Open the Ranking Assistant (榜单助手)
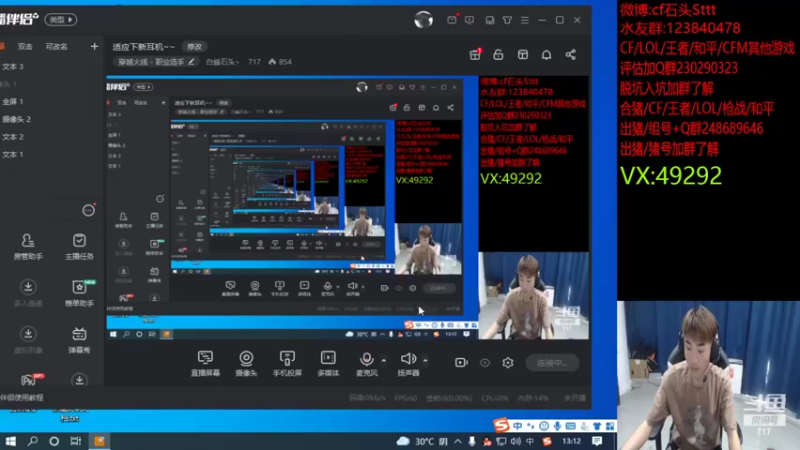Viewport: 800px width, 450px height. 79,293
